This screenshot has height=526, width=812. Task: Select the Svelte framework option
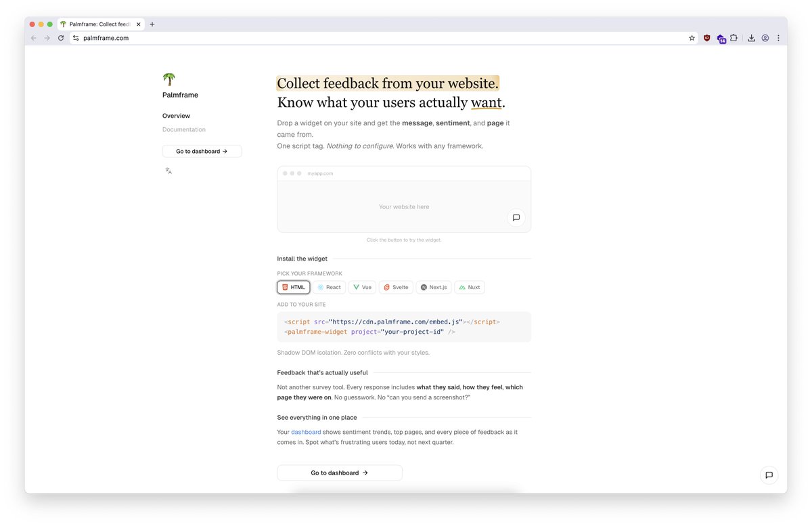[396, 287]
